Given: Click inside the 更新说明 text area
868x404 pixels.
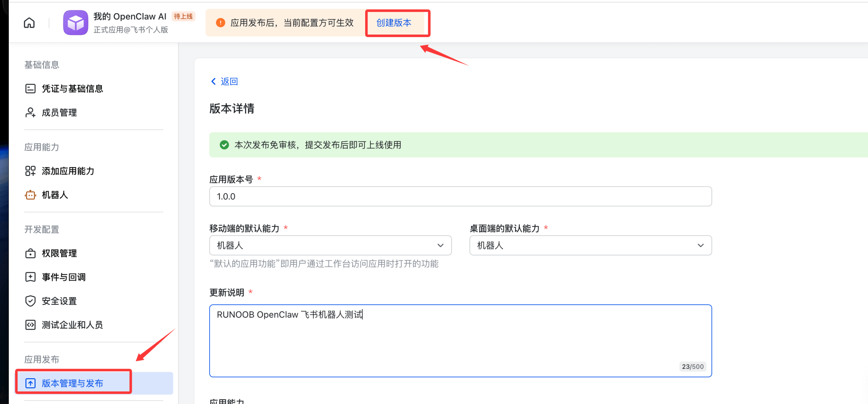Looking at the screenshot, I should pos(460,341).
